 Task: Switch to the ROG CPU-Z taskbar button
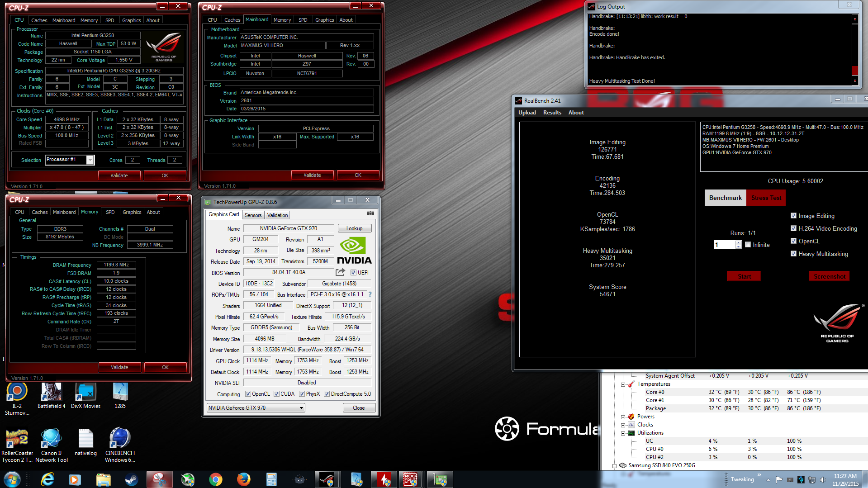(410, 479)
